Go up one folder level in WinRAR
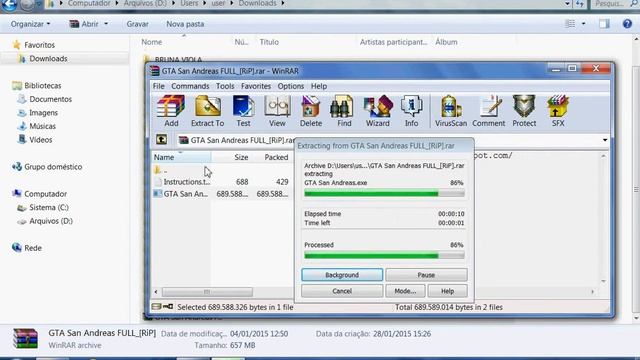This screenshot has width=640, height=360. click(x=161, y=140)
